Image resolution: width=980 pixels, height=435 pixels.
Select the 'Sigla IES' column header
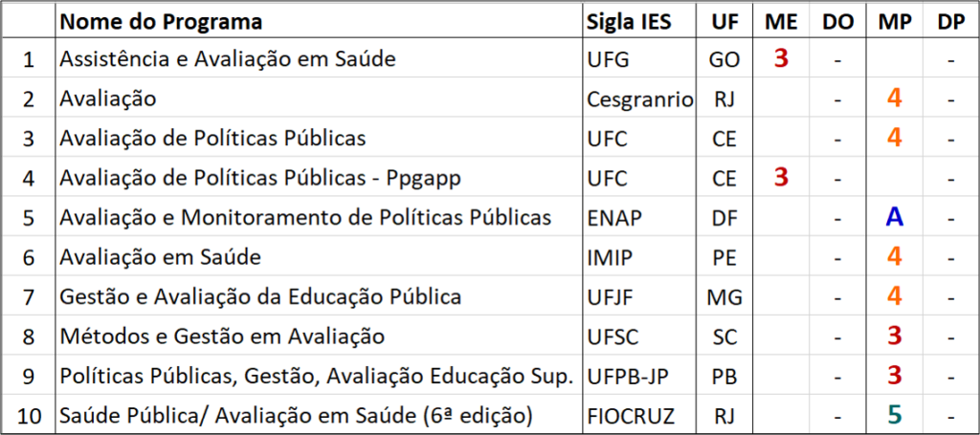[x=640, y=22]
